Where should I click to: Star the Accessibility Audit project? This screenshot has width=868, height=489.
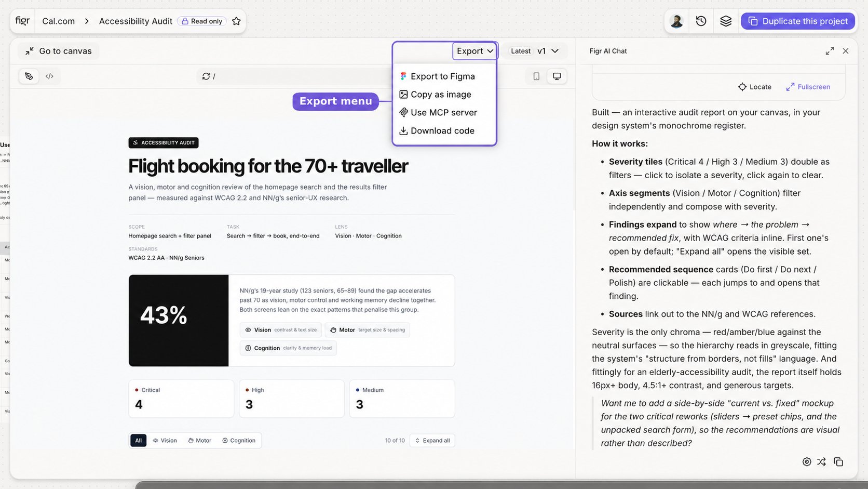(x=236, y=21)
